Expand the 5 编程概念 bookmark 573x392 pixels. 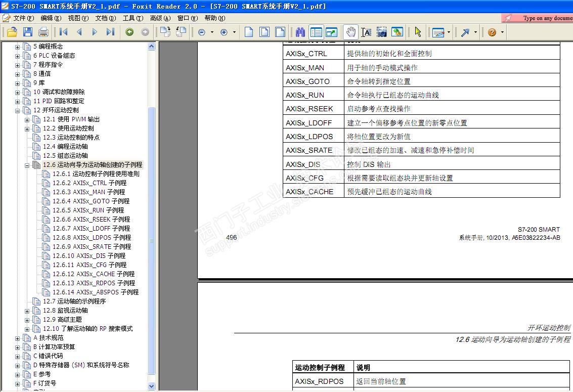[x=17, y=47]
